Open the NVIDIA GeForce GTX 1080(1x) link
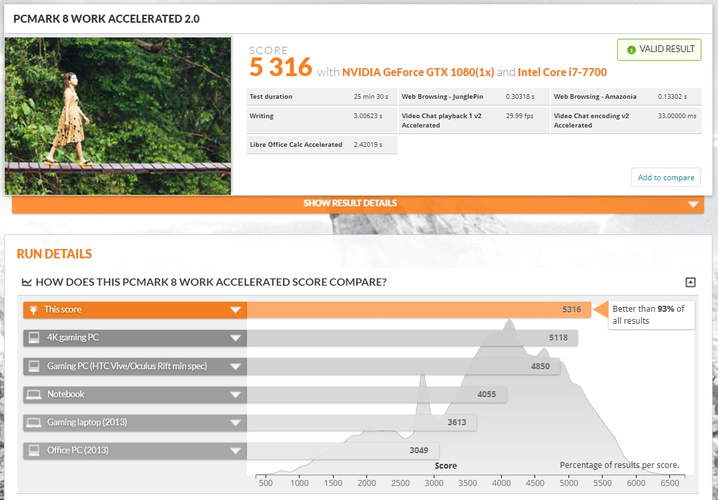Image resolution: width=718 pixels, height=500 pixels. (x=418, y=72)
